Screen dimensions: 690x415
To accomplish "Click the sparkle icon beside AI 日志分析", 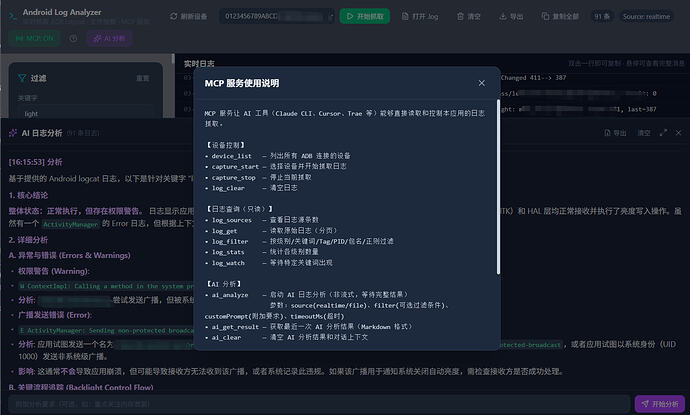I will pyautogui.click(x=13, y=133).
